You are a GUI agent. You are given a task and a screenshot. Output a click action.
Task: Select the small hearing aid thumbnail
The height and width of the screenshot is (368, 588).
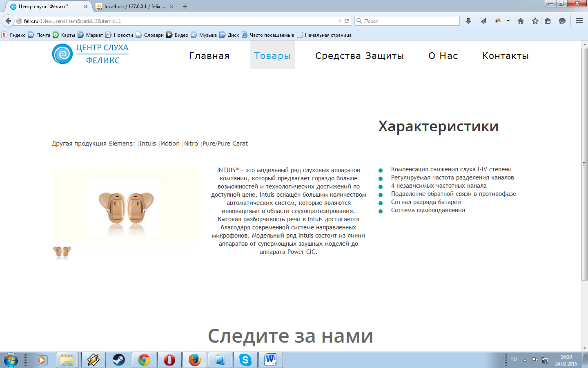[62, 252]
